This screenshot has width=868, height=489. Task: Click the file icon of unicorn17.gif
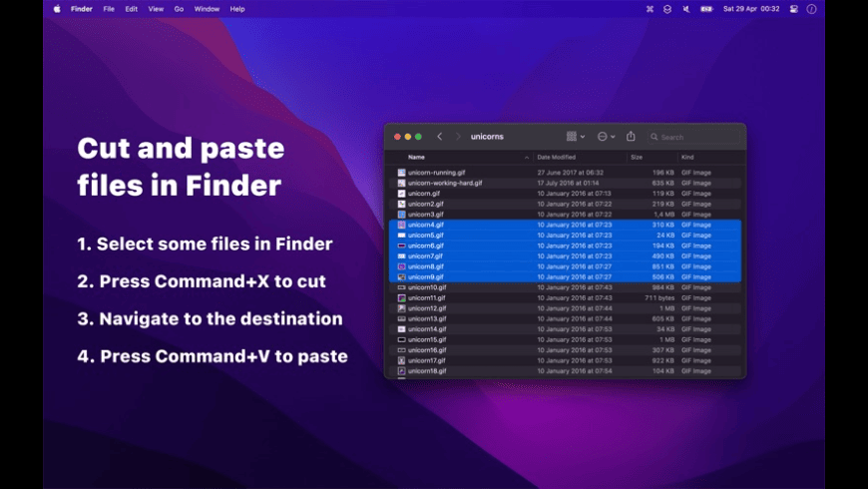coord(401,360)
